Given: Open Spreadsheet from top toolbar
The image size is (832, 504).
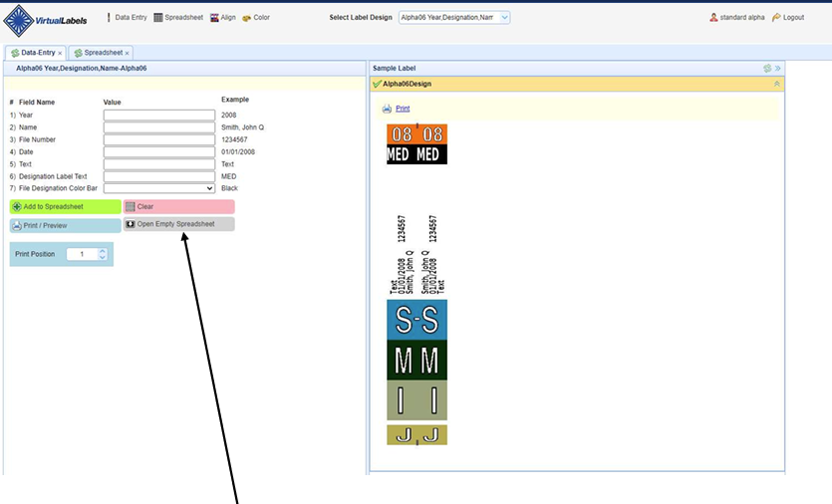Looking at the screenshot, I should [x=178, y=18].
